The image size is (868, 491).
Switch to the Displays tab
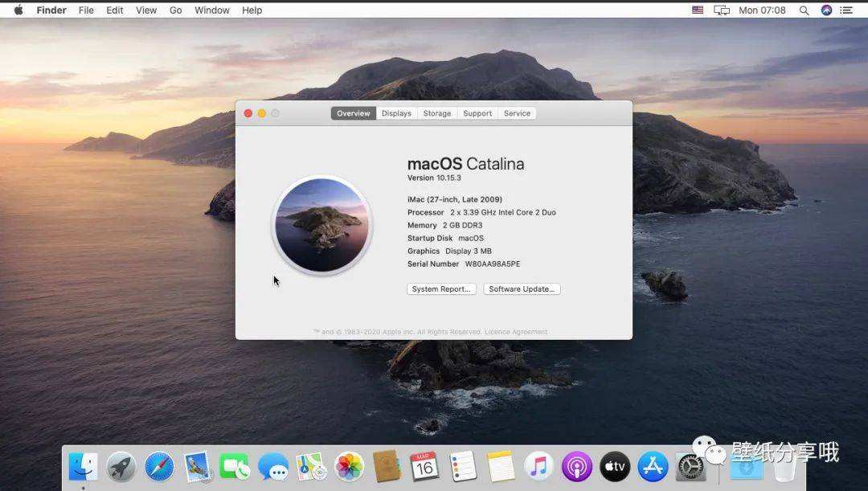tap(396, 113)
